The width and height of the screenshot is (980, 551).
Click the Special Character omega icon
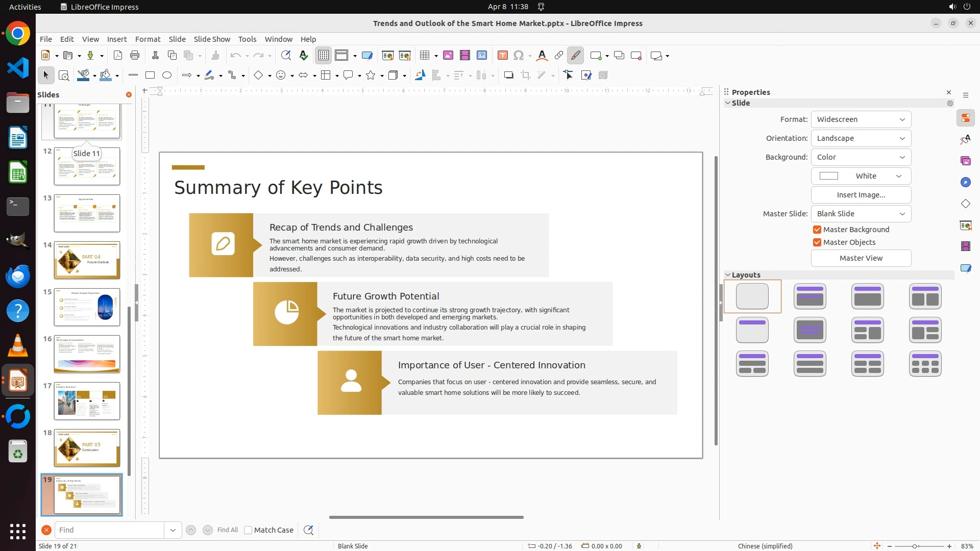[x=519, y=56]
